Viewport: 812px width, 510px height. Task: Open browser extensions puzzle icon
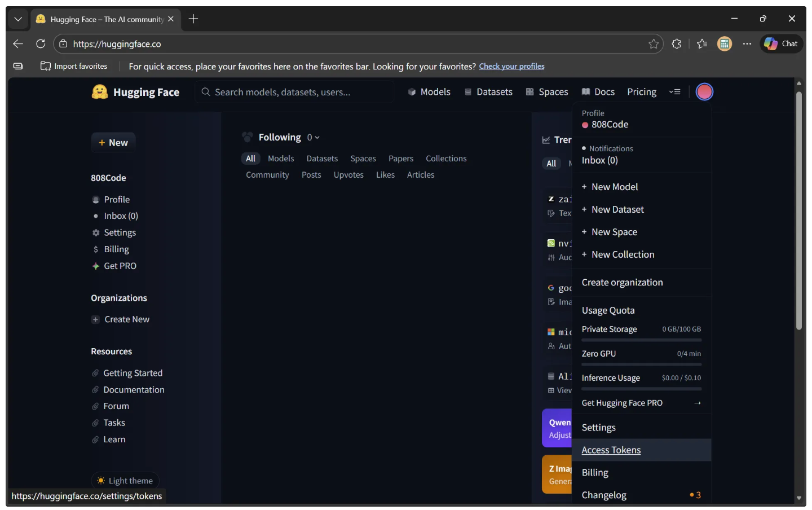coord(677,43)
